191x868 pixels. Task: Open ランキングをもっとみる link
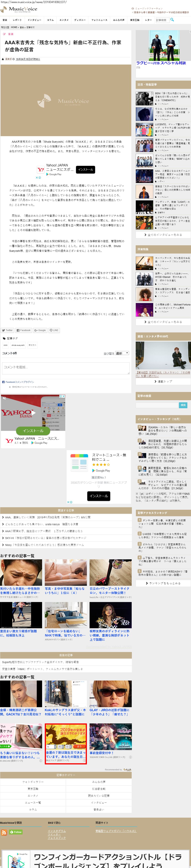click(x=163, y=583)
